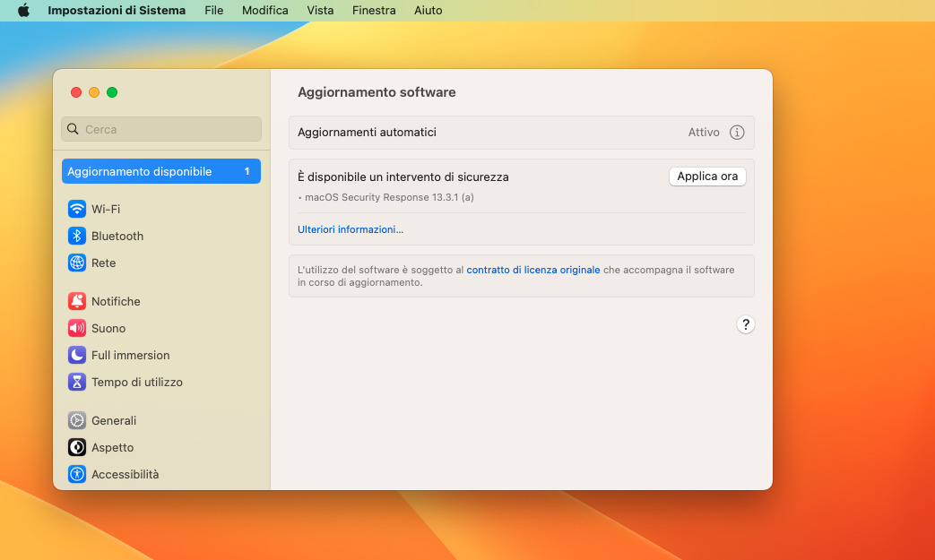Click the Cerca search field

click(161, 129)
